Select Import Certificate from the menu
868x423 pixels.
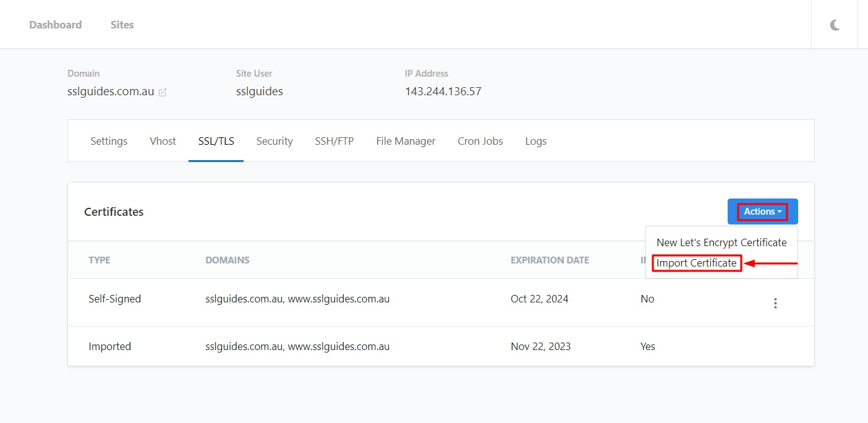point(696,263)
